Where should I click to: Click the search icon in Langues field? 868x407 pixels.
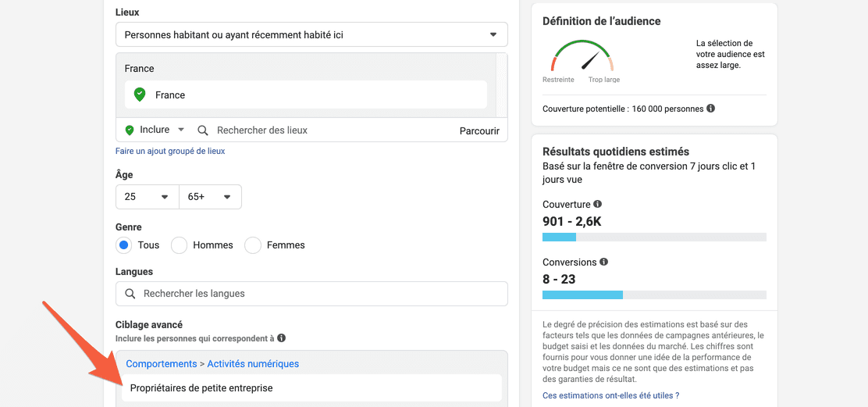130,294
